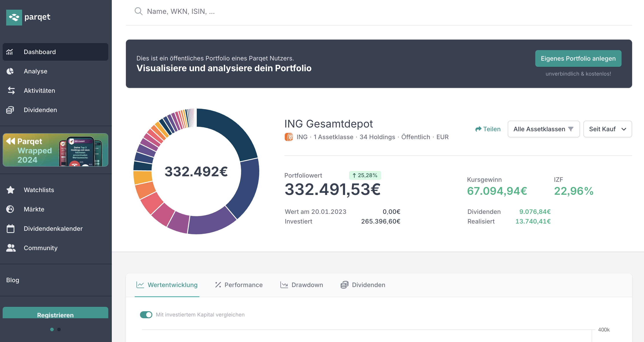Click the parqet wordmark

(37, 17)
